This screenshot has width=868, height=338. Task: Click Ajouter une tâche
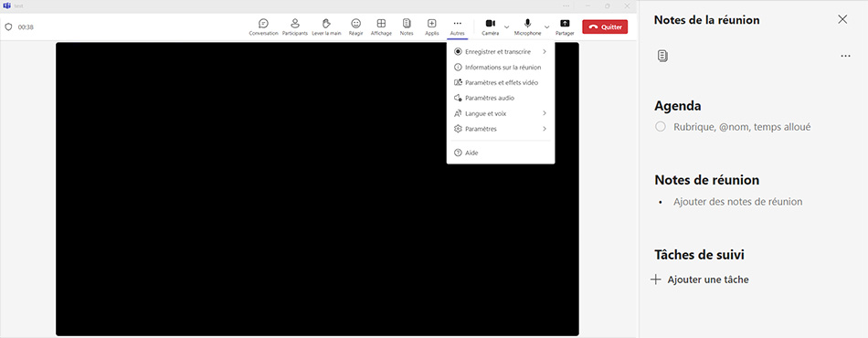[700, 280]
